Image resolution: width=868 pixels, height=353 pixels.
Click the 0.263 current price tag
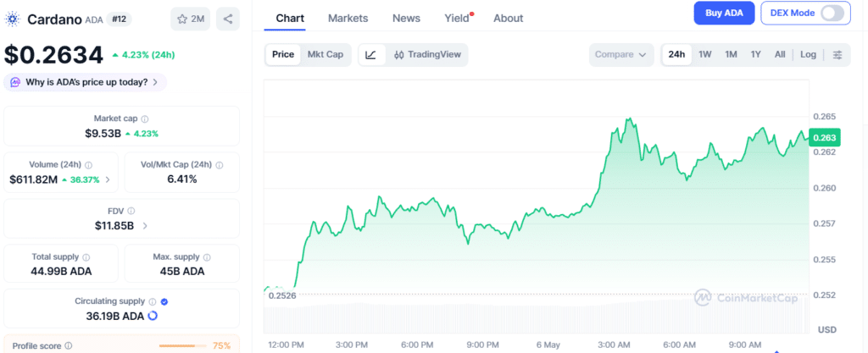(824, 137)
